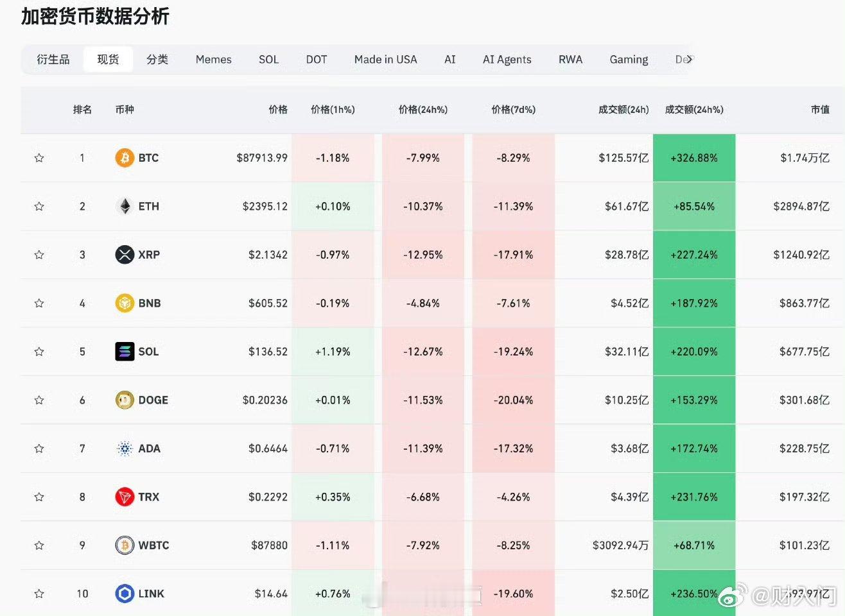Open the Memes category tab
845x616 pixels.
point(214,60)
